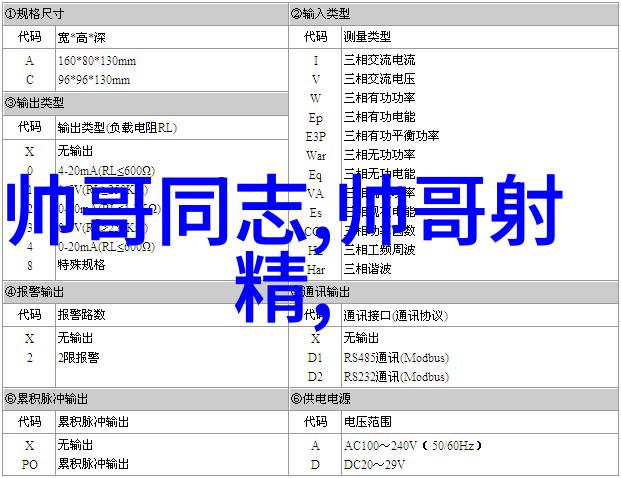Select code 'PO' in the 累积脉冲输出 table
Screen dimensions: 621x478
[x=30, y=464]
